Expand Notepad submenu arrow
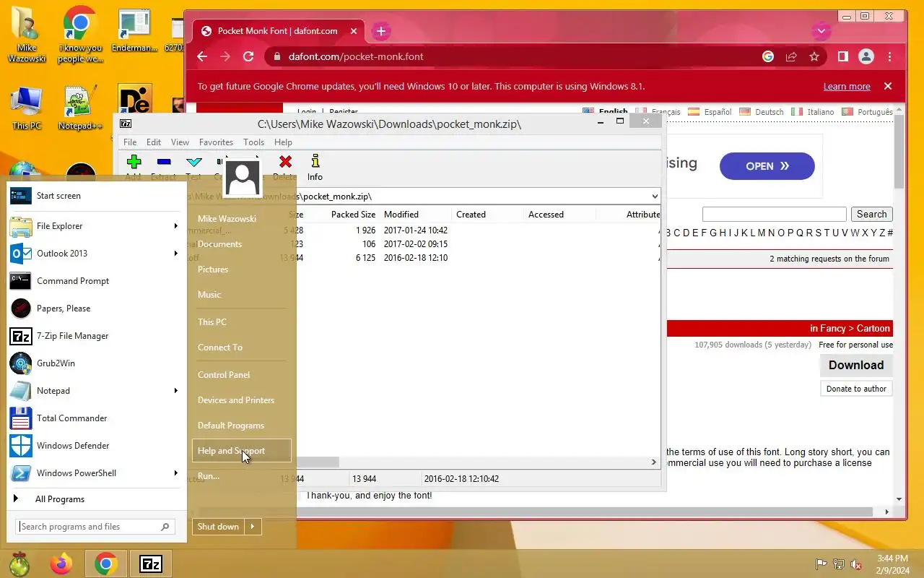 tap(175, 391)
